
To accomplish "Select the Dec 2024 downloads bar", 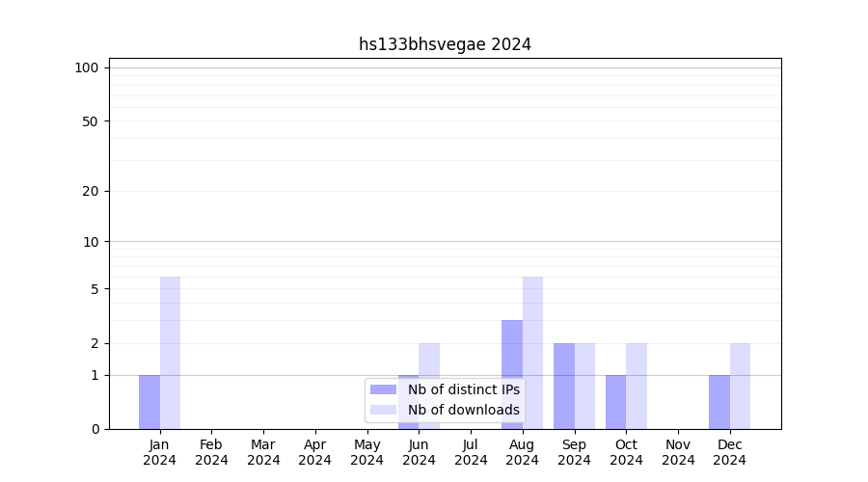I will pos(740,386).
